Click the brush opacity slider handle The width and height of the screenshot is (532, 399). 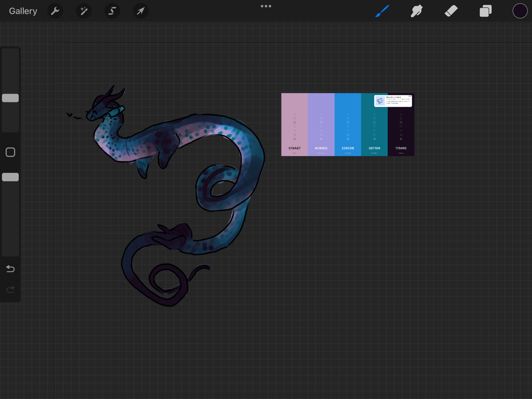(10, 177)
